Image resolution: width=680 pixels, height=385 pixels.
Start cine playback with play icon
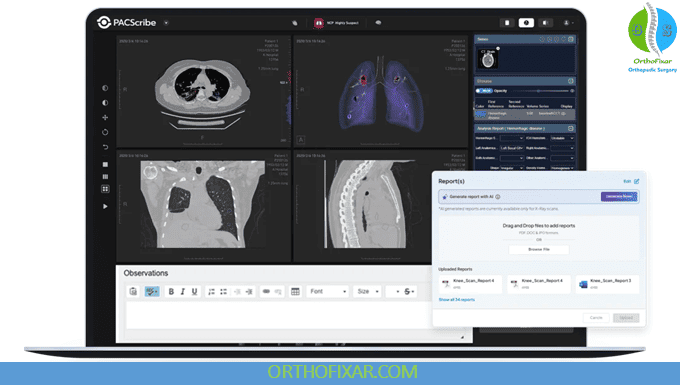coord(105,206)
